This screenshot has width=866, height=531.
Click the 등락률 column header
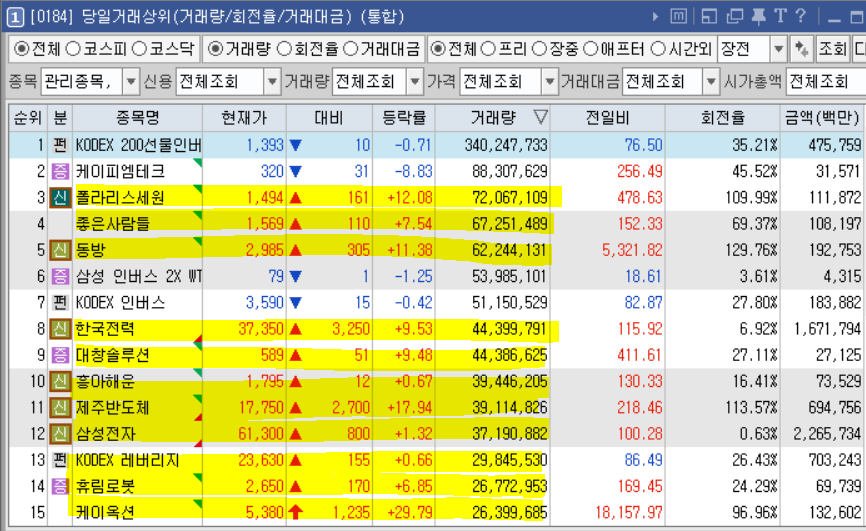pos(404,118)
